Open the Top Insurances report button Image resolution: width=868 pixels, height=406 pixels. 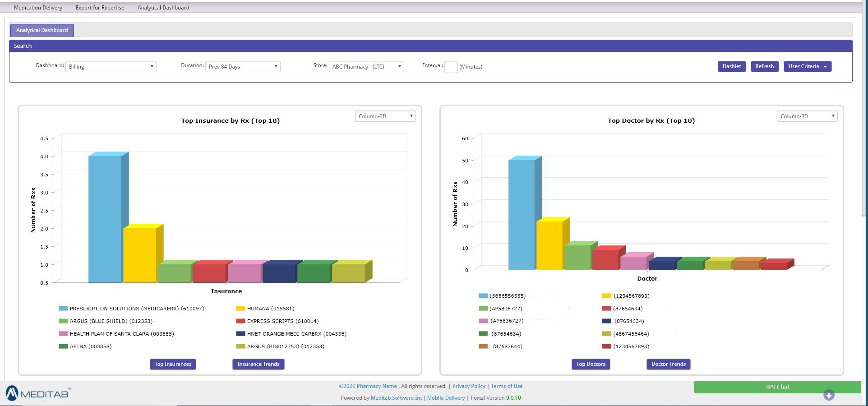click(x=173, y=364)
